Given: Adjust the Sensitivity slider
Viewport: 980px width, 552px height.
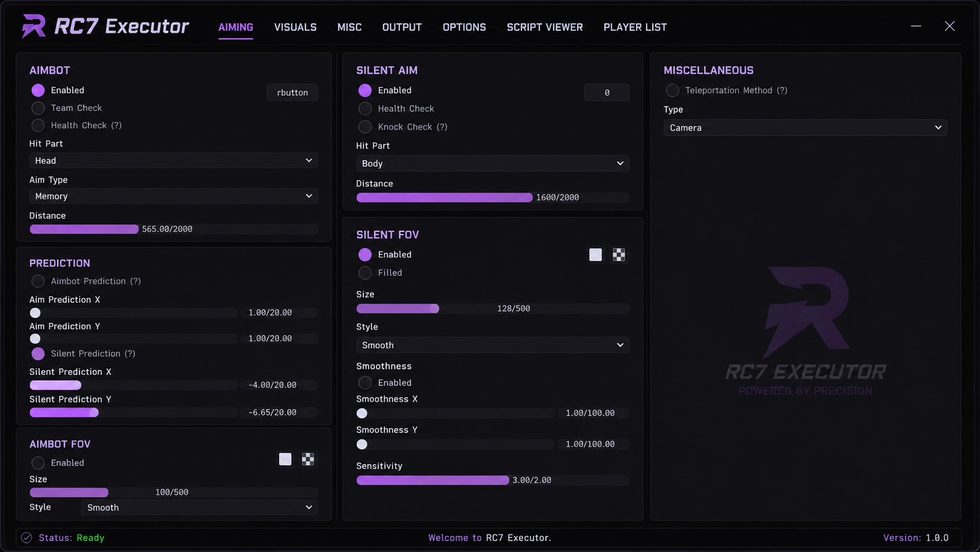Looking at the screenshot, I should point(492,480).
